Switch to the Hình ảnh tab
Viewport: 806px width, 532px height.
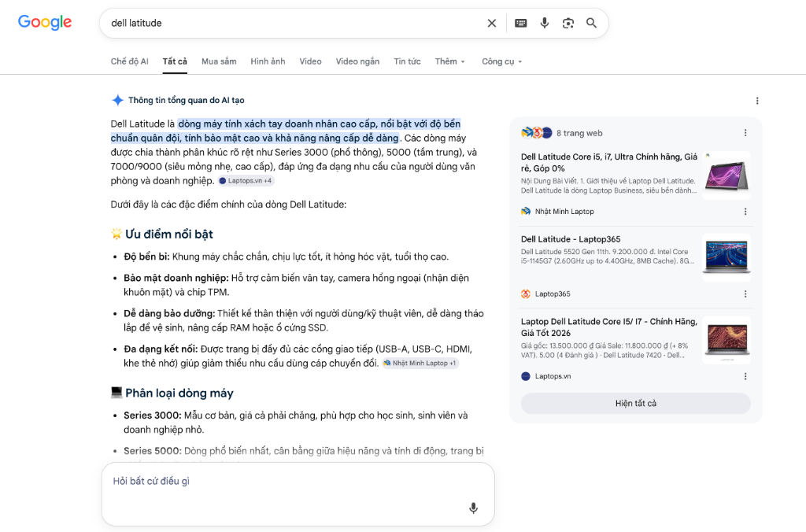(x=268, y=61)
